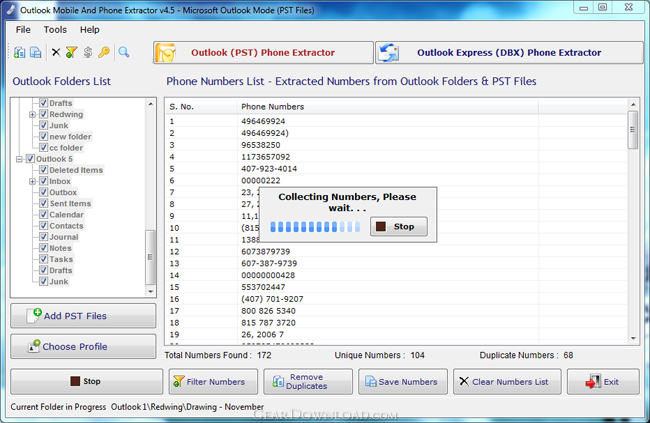Uncheck the Notes checkbox
Viewport: 650px width, 423px height.
pos(44,248)
